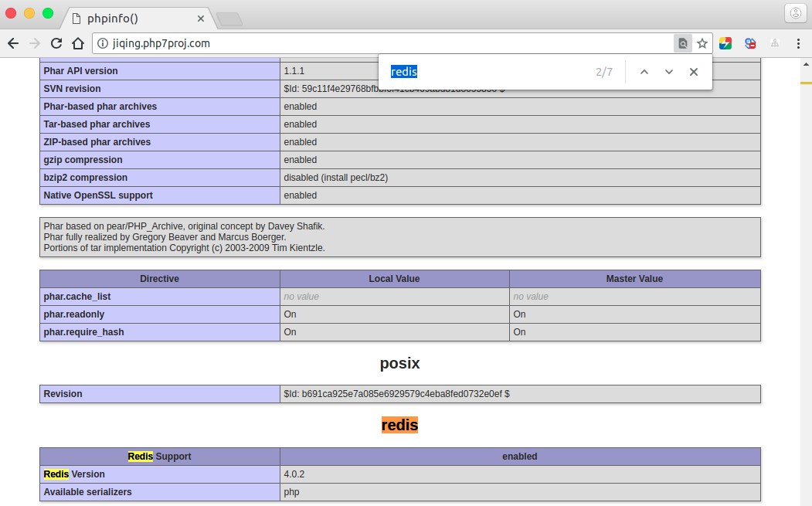Click the 'SVN revision' label
Screen dimensions: 812x506
(x=72, y=89)
